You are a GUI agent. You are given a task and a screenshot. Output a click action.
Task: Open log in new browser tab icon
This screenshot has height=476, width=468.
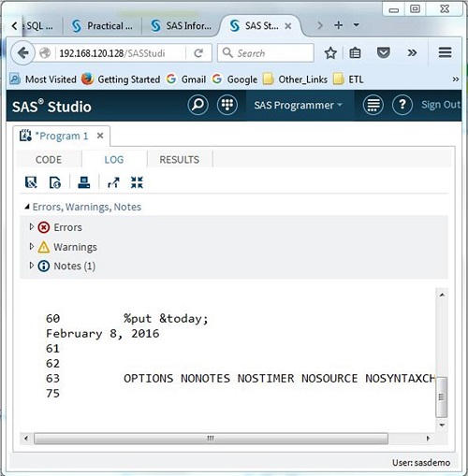pos(113,182)
